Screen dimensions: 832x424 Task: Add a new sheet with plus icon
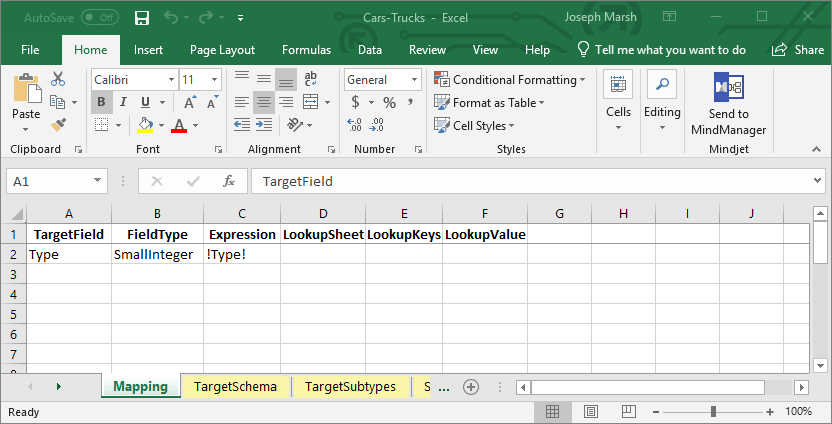[x=471, y=387]
